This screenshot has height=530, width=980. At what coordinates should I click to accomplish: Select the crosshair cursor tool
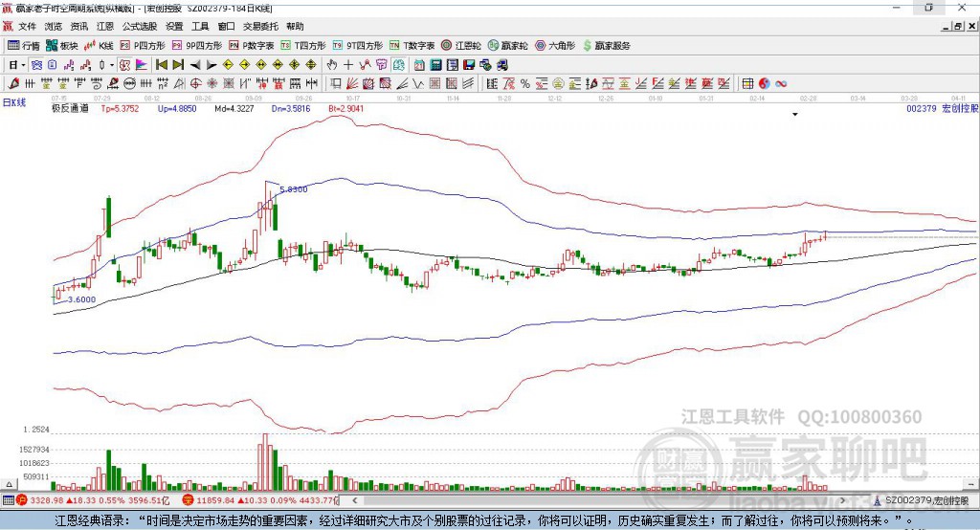click(348, 65)
